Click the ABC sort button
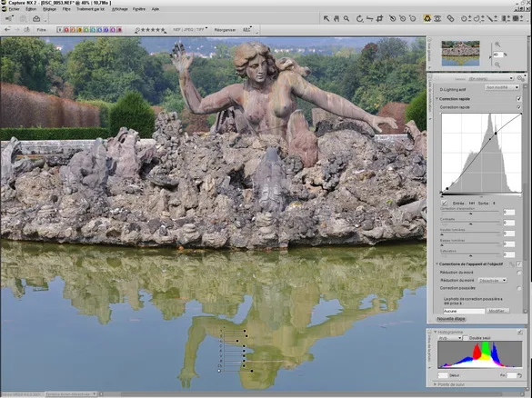This screenshot has height=398, width=532. [x=246, y=30]
